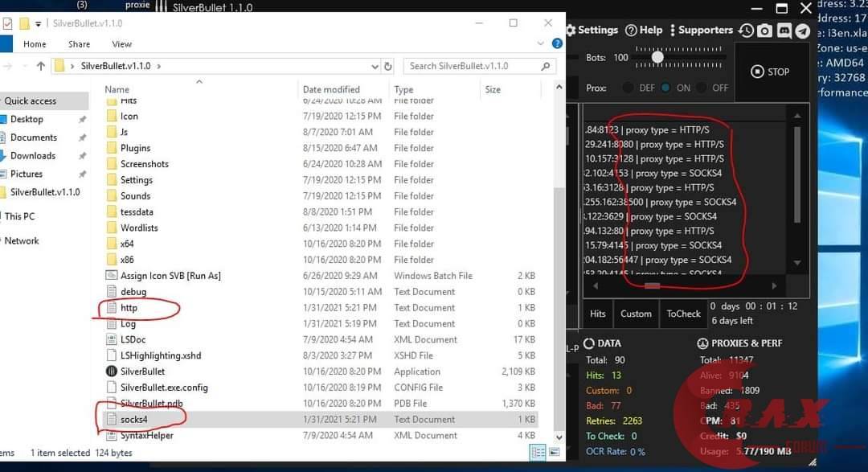Select the Plugins folder icon
Image resolution: width=868 pixels, height=472 pixels.
click(111, 148)
